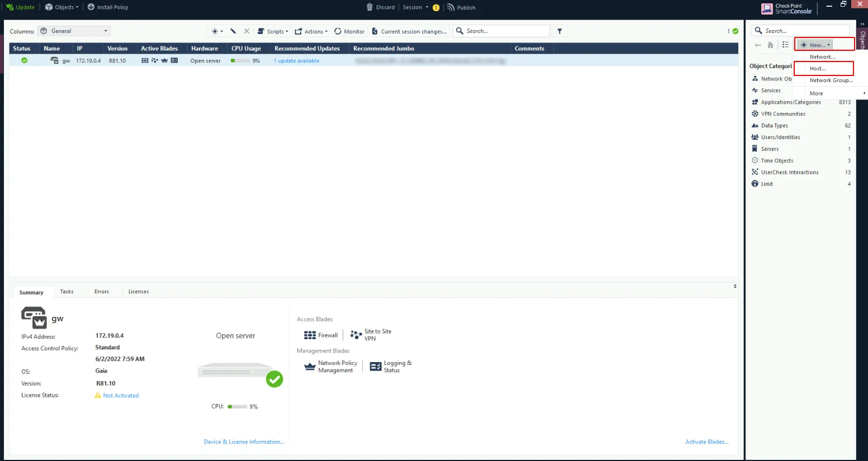Collapse the summary pane via corner arrow
868x461 pixels.
pyautogui.click(x=735, y=286)
